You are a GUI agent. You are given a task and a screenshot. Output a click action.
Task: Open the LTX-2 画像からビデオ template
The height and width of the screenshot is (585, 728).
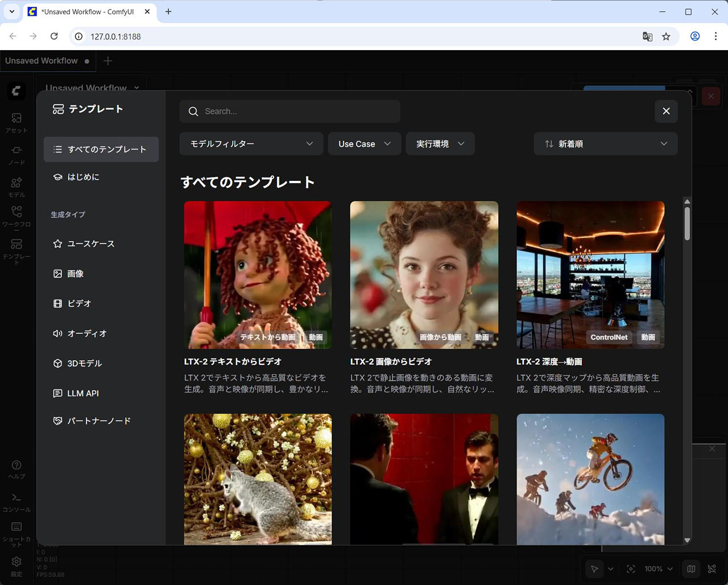coord(424,274)
